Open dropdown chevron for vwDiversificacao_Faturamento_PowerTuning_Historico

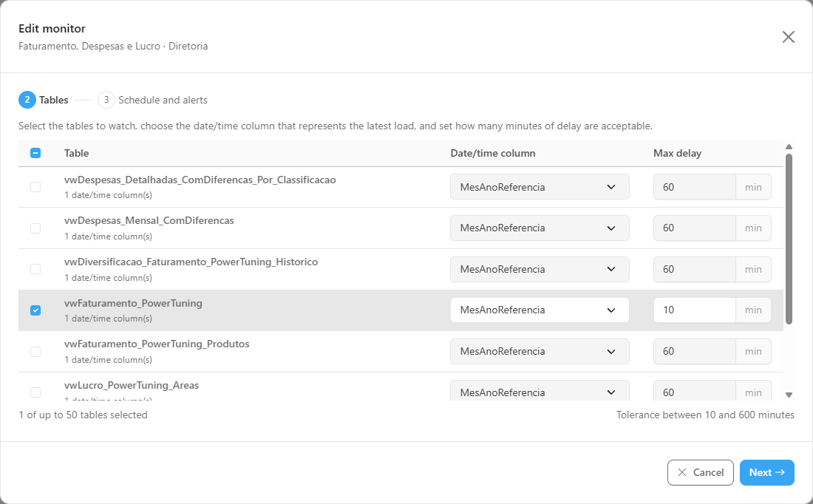tap(610, 269)
